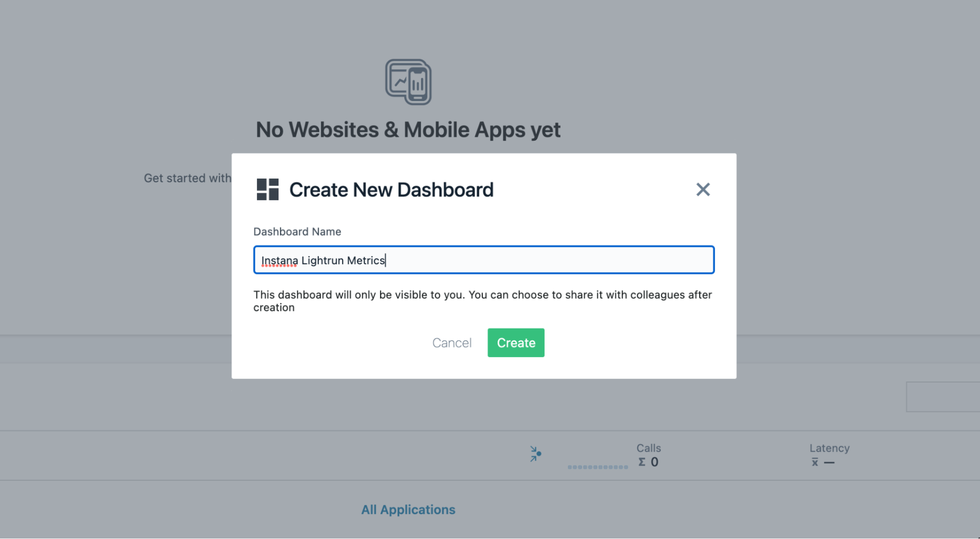Select the Latency metric label
The width and height of the screenshot is (980, 539).
click(829, 448)
